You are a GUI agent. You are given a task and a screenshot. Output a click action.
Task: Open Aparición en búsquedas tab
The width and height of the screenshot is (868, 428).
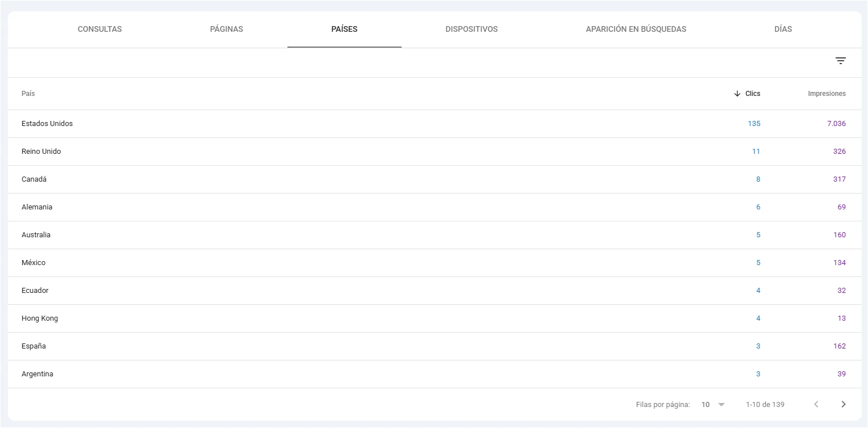tap(636, 29)
